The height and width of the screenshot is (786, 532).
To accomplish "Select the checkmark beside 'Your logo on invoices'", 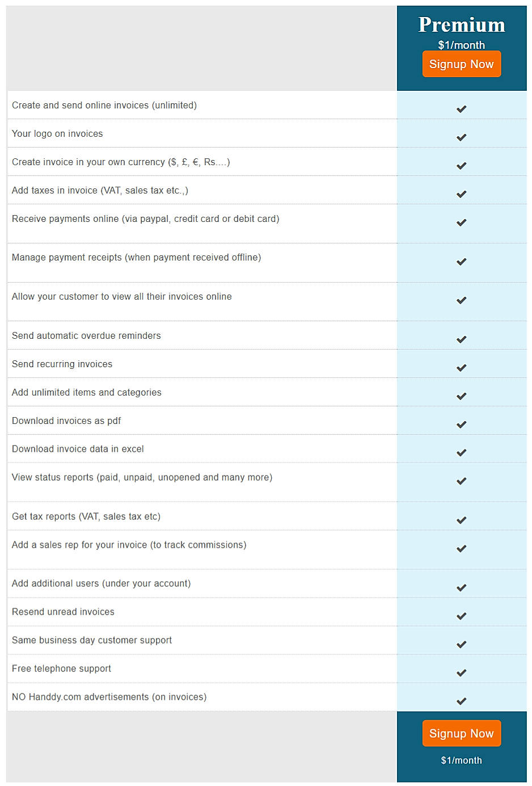I will 461,137.
